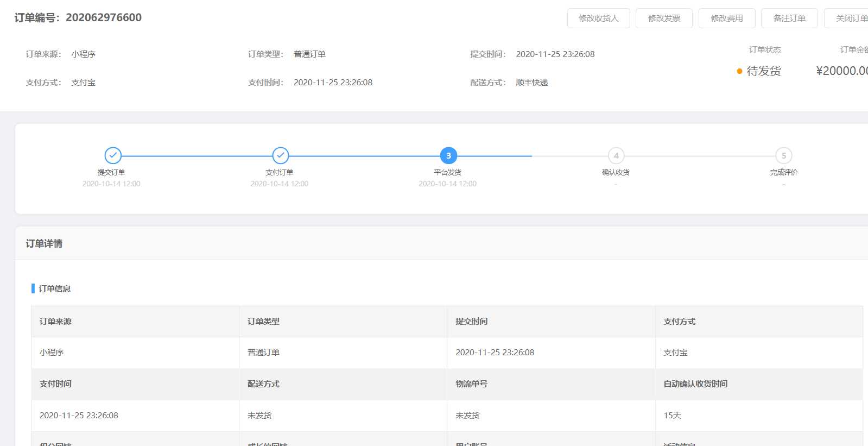The height and width of the screenshot is (446, 868).
Task: Click the 15天 table cell
Action: click(672, 416)
